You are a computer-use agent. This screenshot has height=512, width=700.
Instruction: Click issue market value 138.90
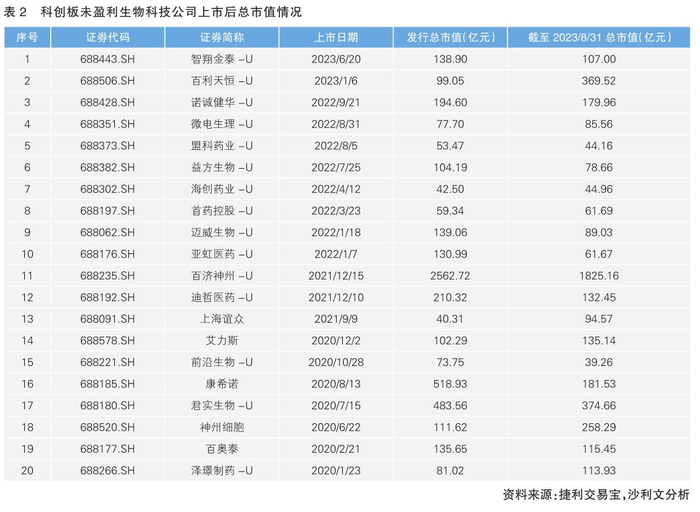pyautogui.click(x=450, y=59)
